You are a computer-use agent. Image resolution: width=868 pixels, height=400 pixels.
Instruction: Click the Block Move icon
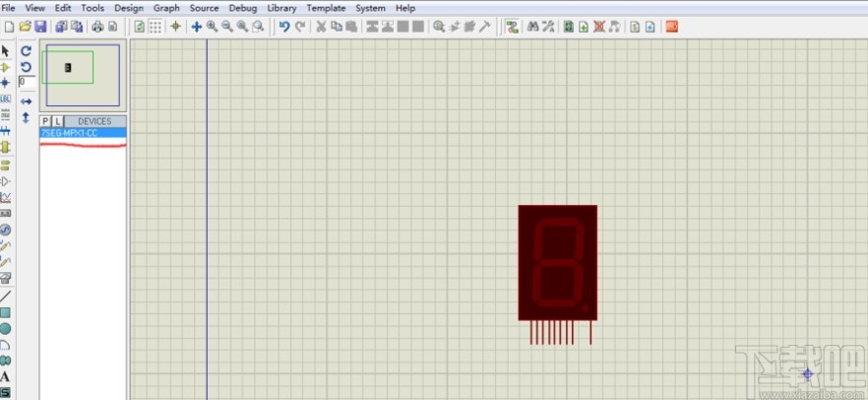[x=388, y=27]
